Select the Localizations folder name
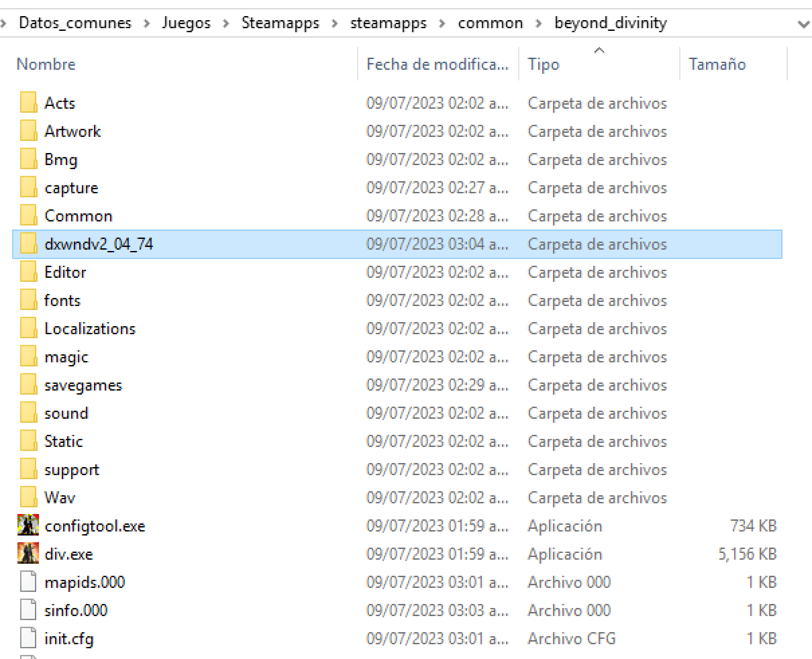Viewport: 812px width, 659px height. (90, 328)
